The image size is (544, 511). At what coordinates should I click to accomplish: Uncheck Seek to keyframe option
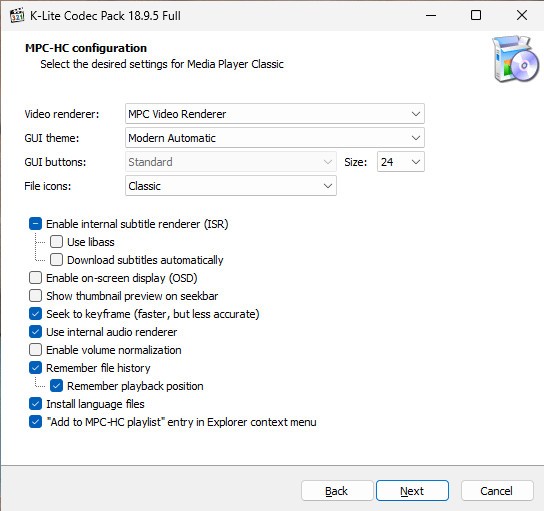[35, 314]
